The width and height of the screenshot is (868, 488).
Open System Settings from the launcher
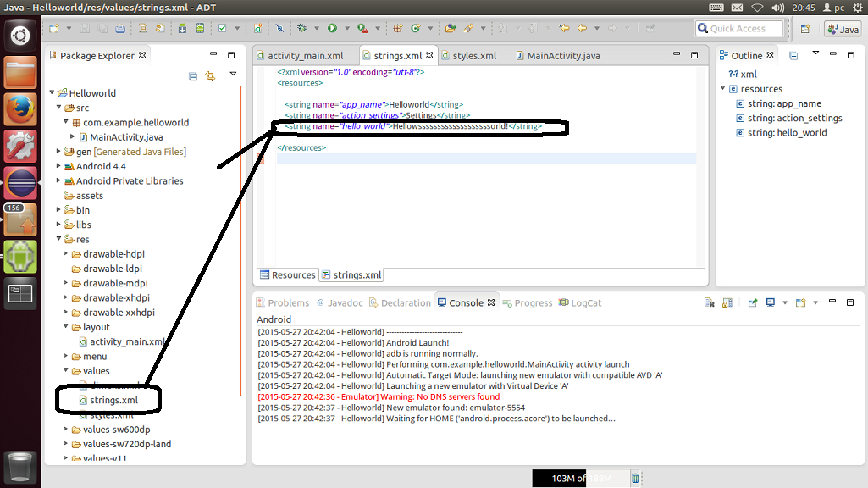(20, 147)
